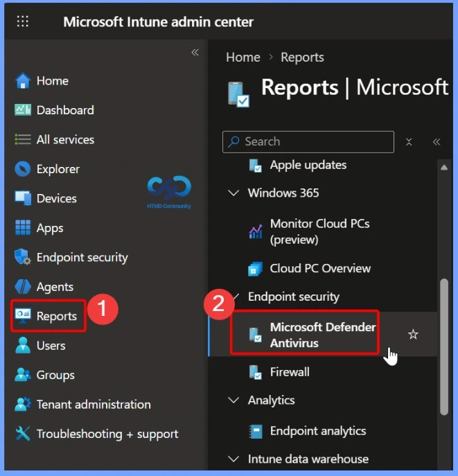Image resolution: width=458 pixels, height=476 pixels.
Task: Click the Home house icon in sidebar
Action: coord(23,81)
